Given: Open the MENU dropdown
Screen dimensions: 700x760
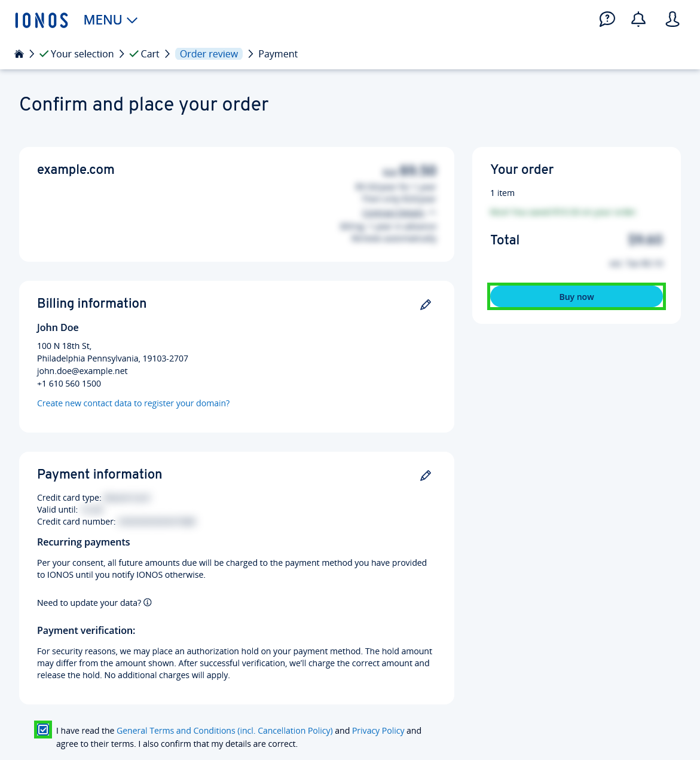Looking at the screenshot, I should point(110,19).
